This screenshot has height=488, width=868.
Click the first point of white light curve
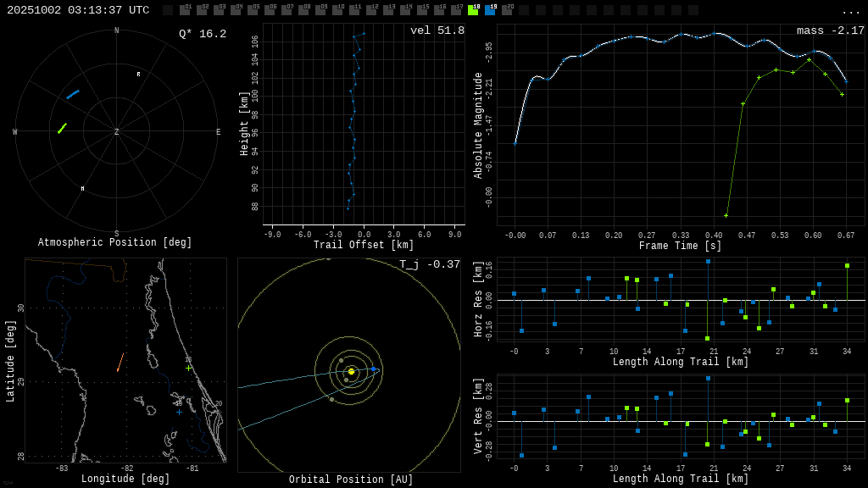click(515, 144)
